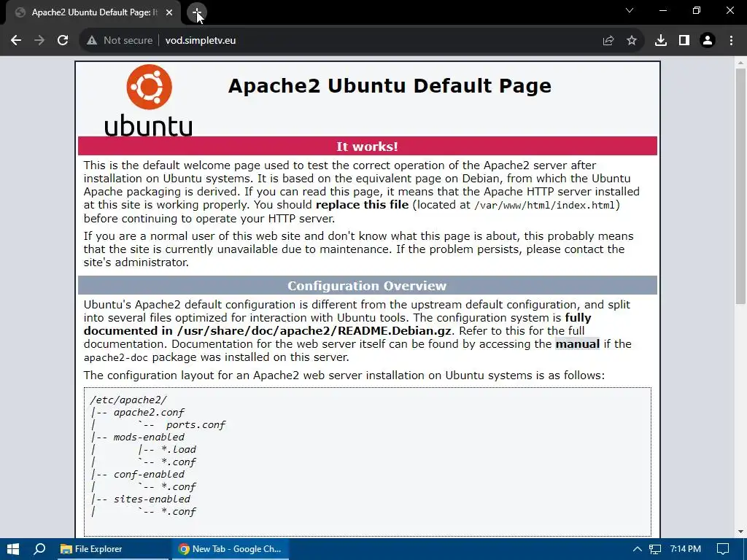Click the 'It works!' banner
This screenshot has height=560, width=747.
coord(368,146)
